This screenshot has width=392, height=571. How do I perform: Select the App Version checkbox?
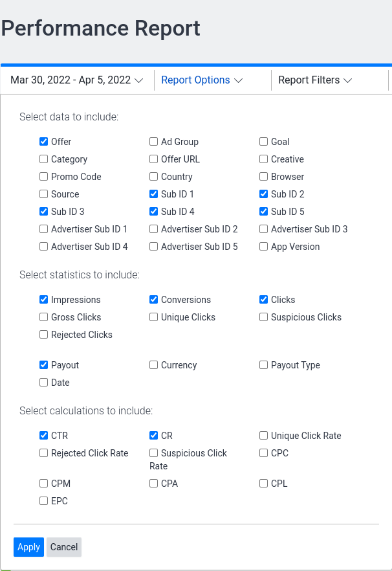[x=264, y=247]
